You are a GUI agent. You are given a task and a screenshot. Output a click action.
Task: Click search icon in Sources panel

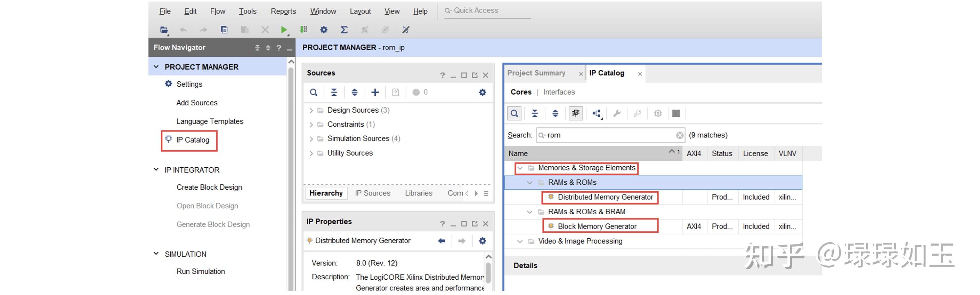coord(314,93)
